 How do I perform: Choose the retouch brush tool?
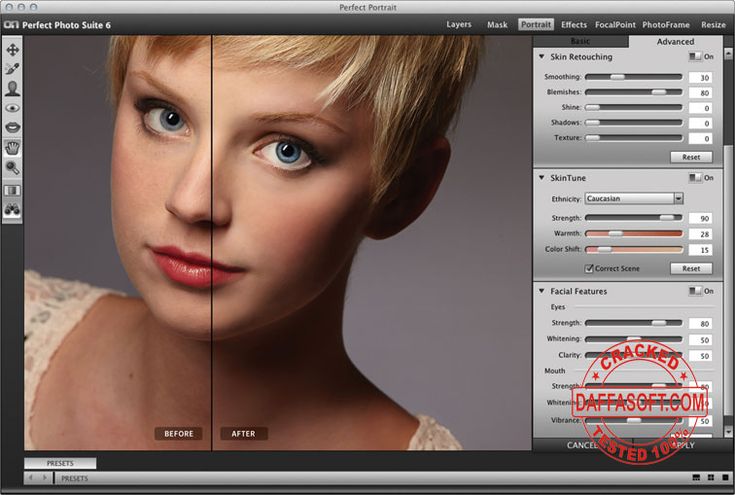point(13,69)
